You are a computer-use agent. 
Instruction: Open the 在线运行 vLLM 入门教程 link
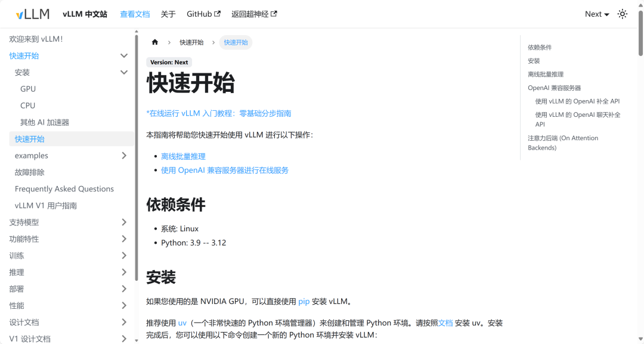tap(218, 113)
